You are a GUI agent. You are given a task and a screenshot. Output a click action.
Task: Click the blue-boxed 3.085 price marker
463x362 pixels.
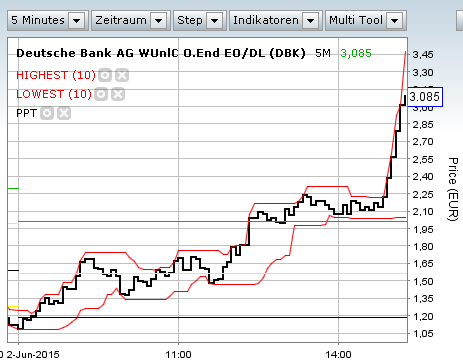pyautogui.click(x=425, y=97)
